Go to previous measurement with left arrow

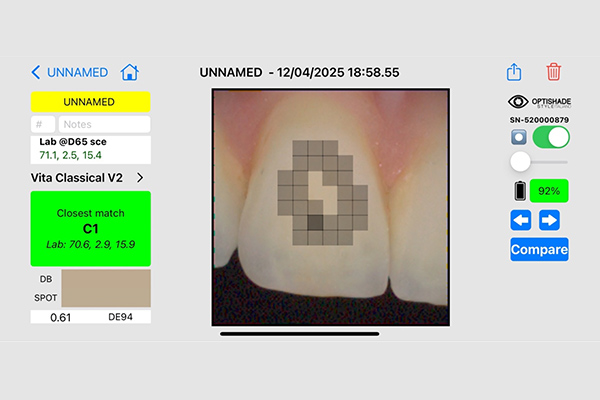click(521, 219)
